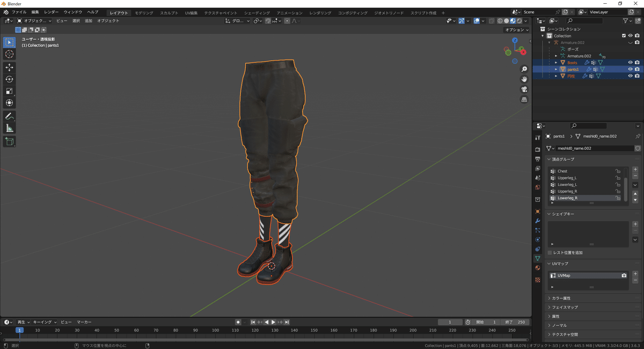Open the レンダー menu

52,12
